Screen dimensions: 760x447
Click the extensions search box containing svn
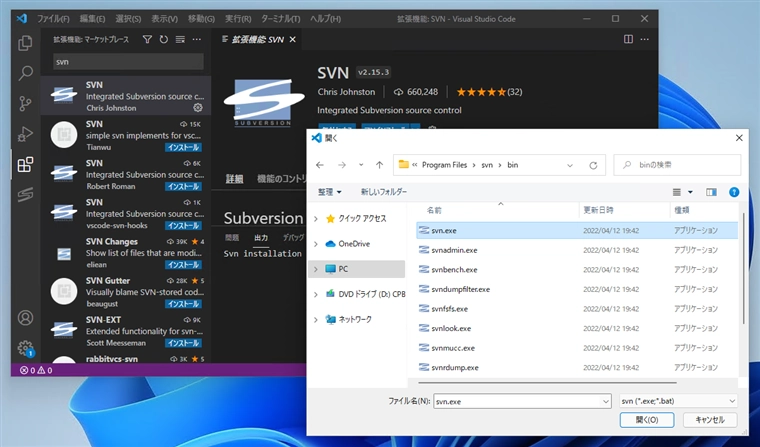[128, 62]
